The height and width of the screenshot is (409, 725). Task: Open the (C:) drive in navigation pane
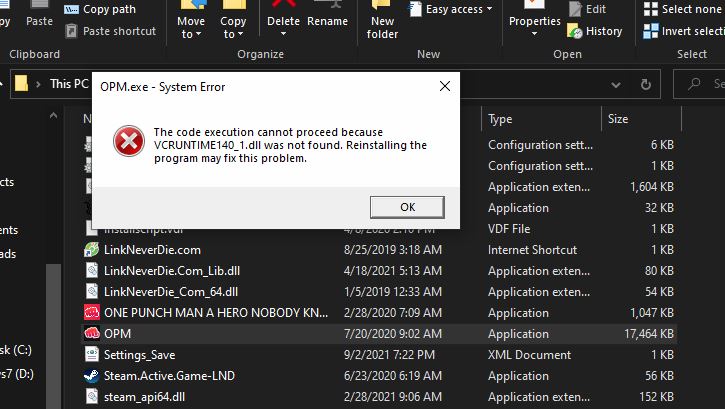16,350
